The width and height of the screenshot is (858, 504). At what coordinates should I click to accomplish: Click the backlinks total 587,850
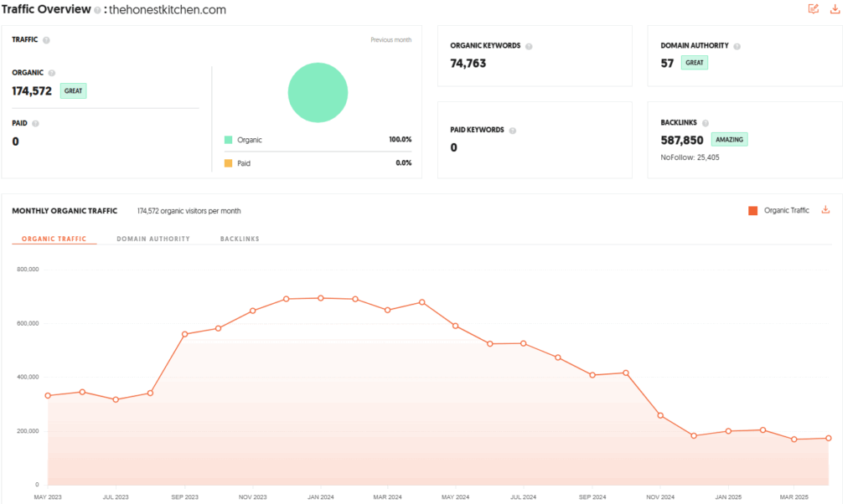(x=682, y=141)
